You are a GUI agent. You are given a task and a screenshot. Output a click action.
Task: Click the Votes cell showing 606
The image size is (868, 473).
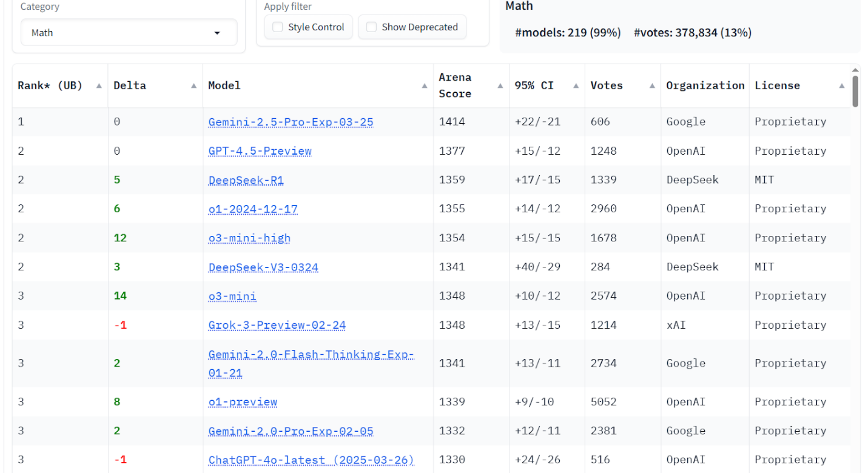tap(601, 122)
